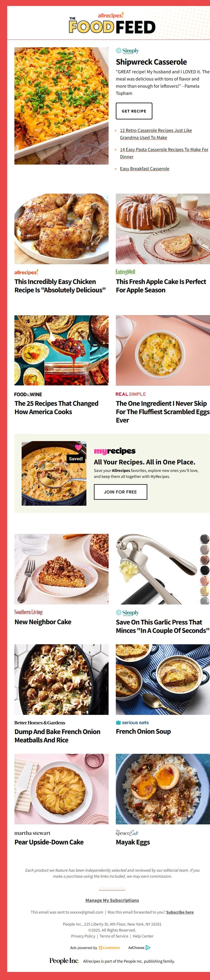Open the Privacy Policy link
Screen dimensions: 210x980
pyautogui.click(x=83, y=936)
